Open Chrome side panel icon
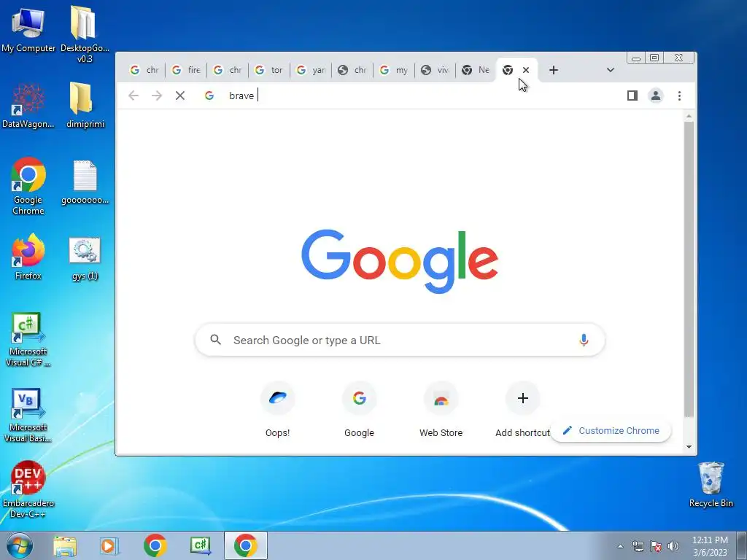 click(632, 96)
